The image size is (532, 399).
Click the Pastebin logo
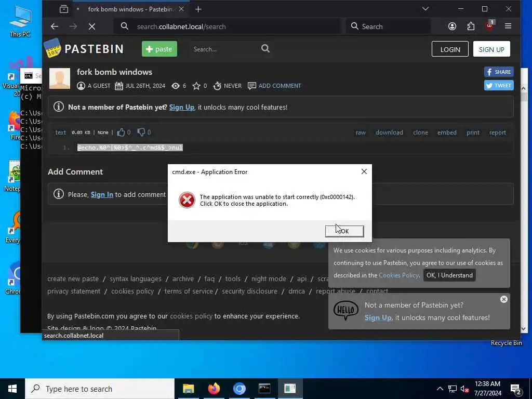84,48
